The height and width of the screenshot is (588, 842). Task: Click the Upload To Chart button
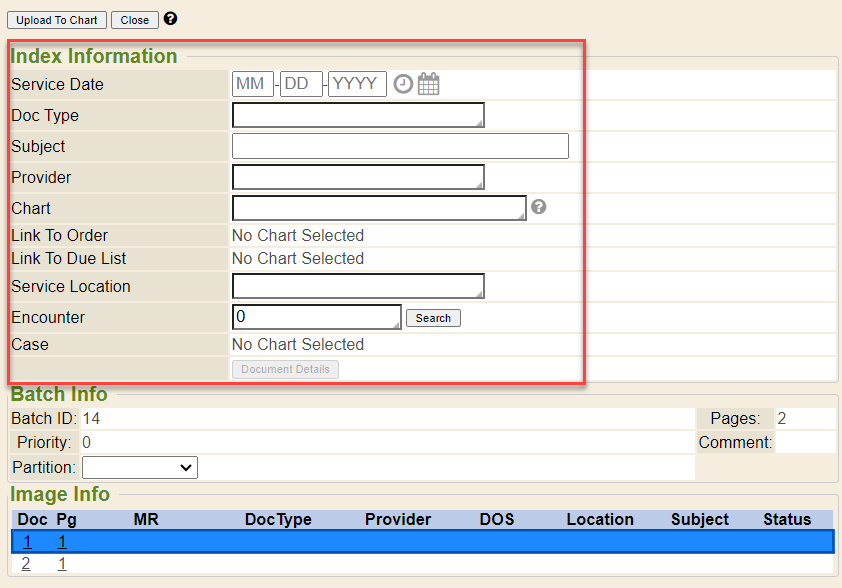click(57, 20)
